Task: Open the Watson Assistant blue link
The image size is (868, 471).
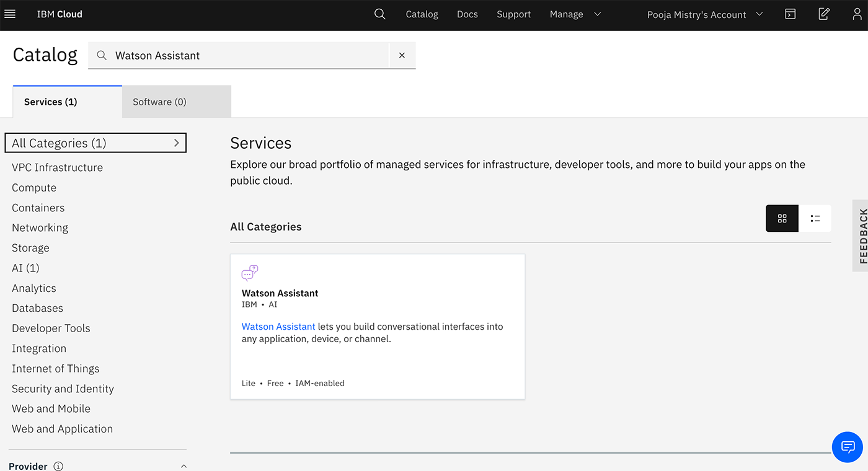Action: point(278,327)
